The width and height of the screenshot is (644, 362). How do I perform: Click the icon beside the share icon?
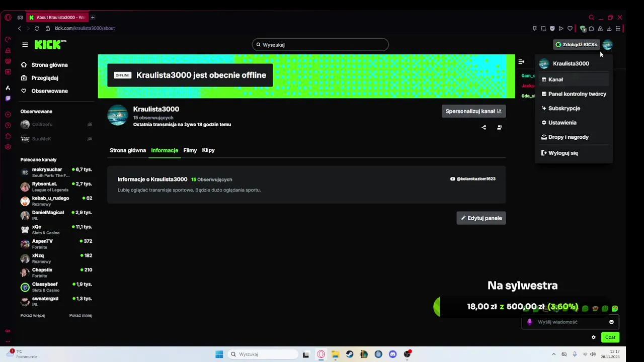point(499,128)
